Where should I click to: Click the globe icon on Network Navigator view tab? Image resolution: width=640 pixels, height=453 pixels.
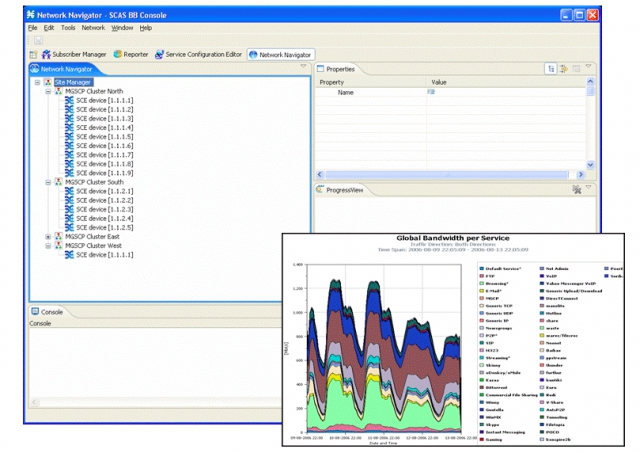pos(35,69)
